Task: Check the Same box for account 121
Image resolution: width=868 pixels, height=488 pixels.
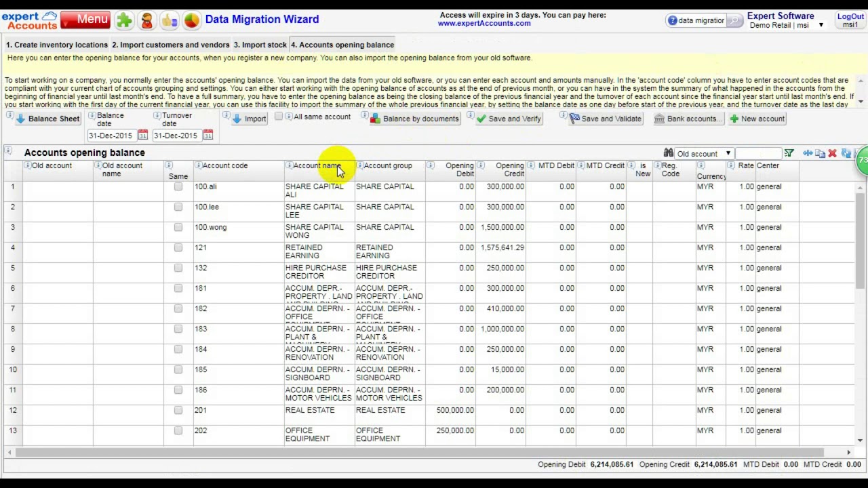Action: click(x=178, y=247)
